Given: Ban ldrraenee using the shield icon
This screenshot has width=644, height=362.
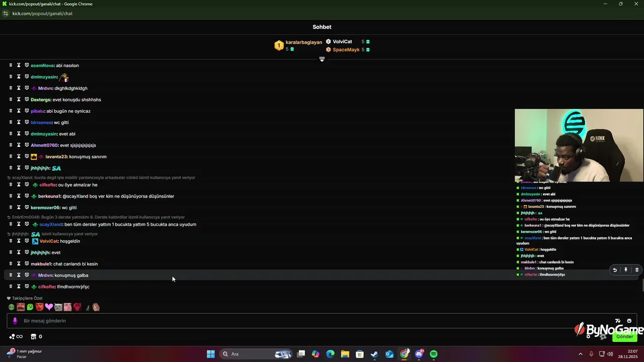Looking at the screenshot, I should tap(27, 122).
